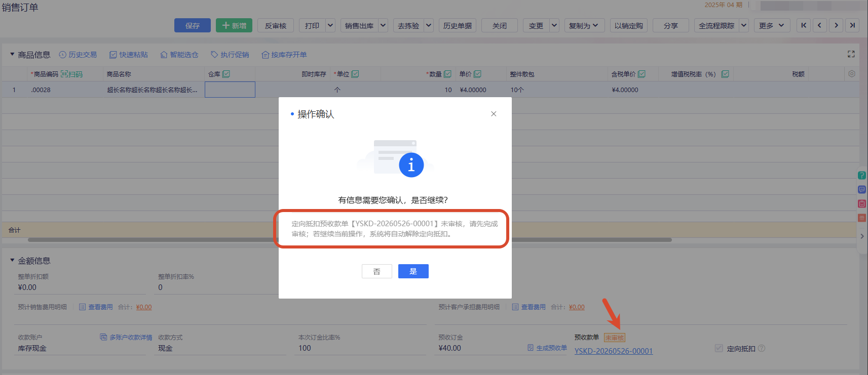Toggle the 增值税税率 column checkbox
The height and width of the screenshot is (375, 868).
click(x=725, y=74)
